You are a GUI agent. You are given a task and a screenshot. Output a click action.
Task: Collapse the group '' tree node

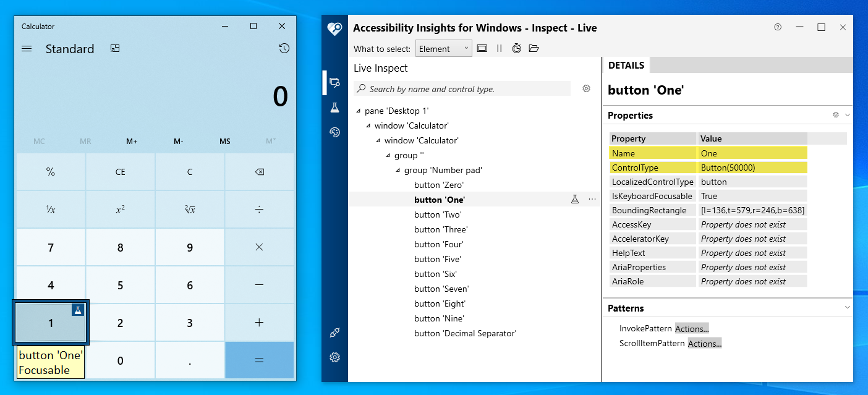[388, 156]
